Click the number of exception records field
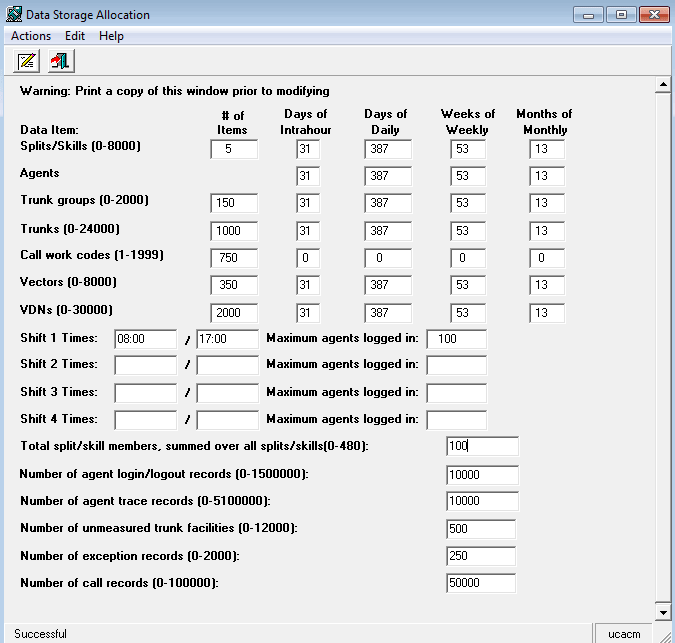 coord(481,556)
